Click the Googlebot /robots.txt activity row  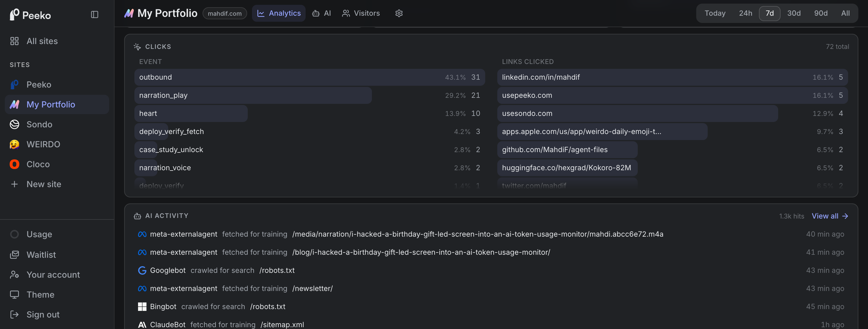pos(491,270)
